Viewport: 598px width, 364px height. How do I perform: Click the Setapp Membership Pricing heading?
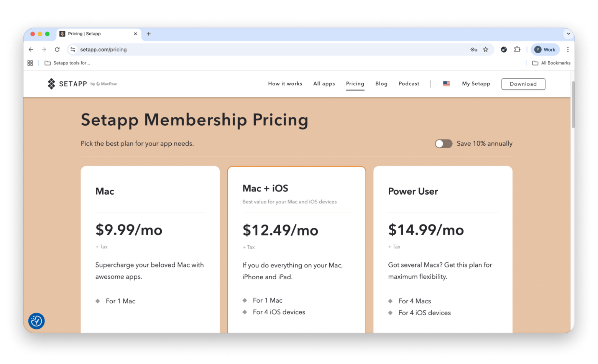[x=194, y=120]
